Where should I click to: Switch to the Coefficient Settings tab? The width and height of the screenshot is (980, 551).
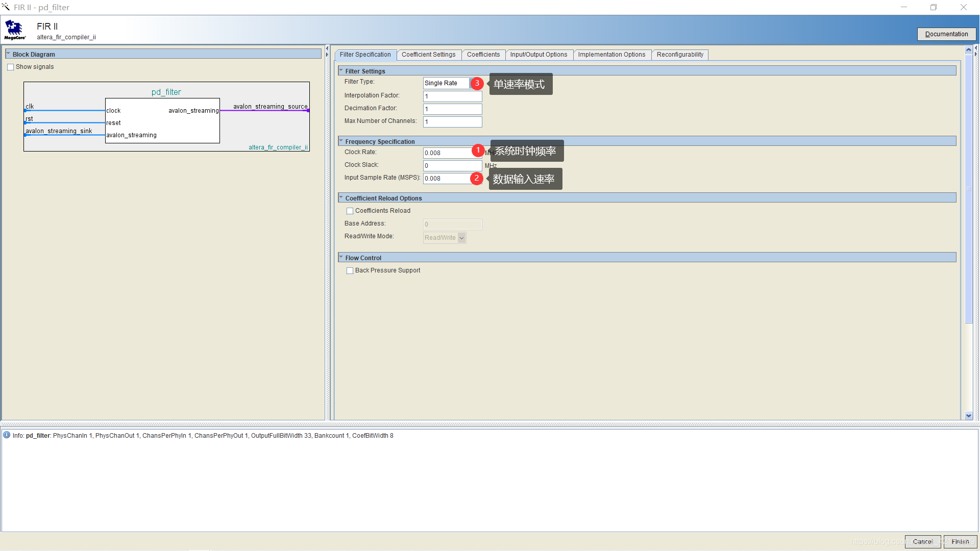pos(428,55)
